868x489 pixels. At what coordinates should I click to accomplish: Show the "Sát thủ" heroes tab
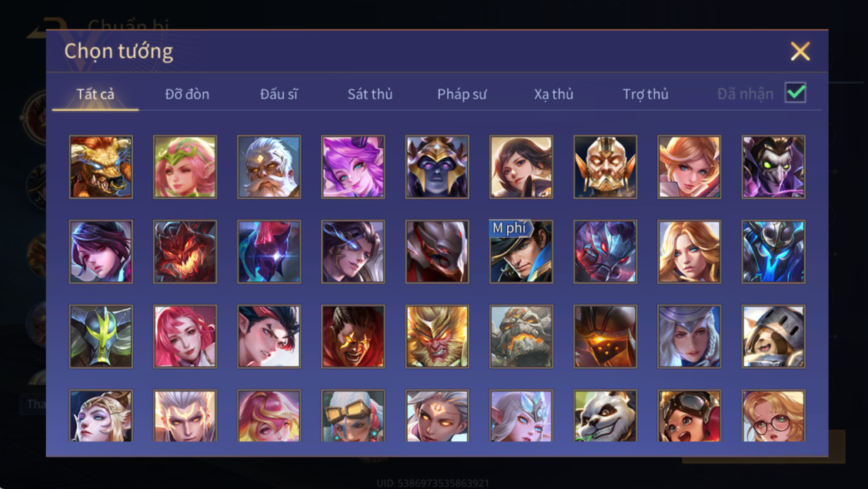coord(370,94)
